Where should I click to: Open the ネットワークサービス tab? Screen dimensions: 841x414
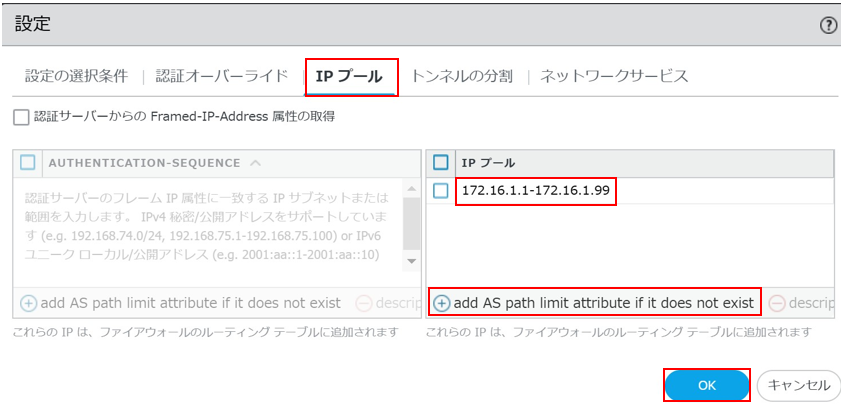coord(614,76)
